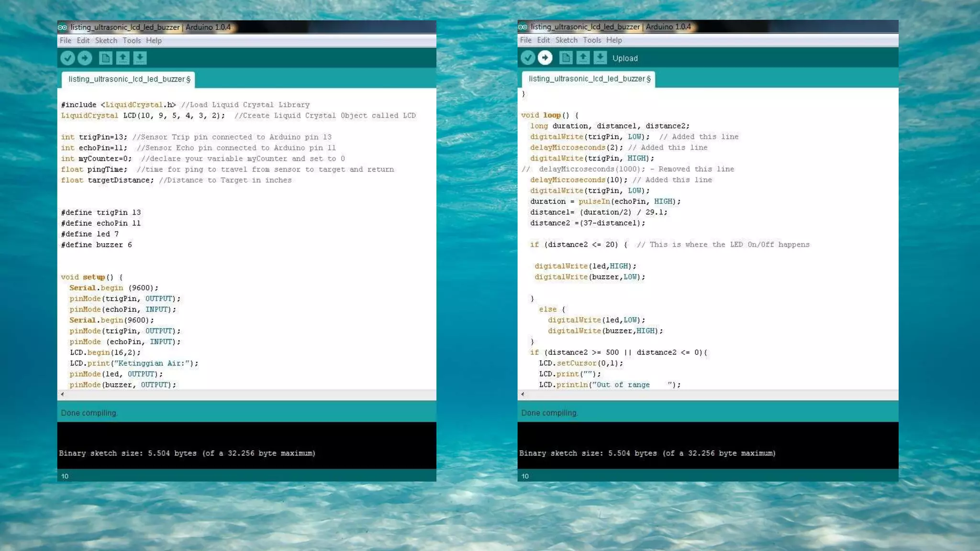Screen dimensions: 980x551
Task: Click the New sketch icon in right window
Action: tap(566, 58)
